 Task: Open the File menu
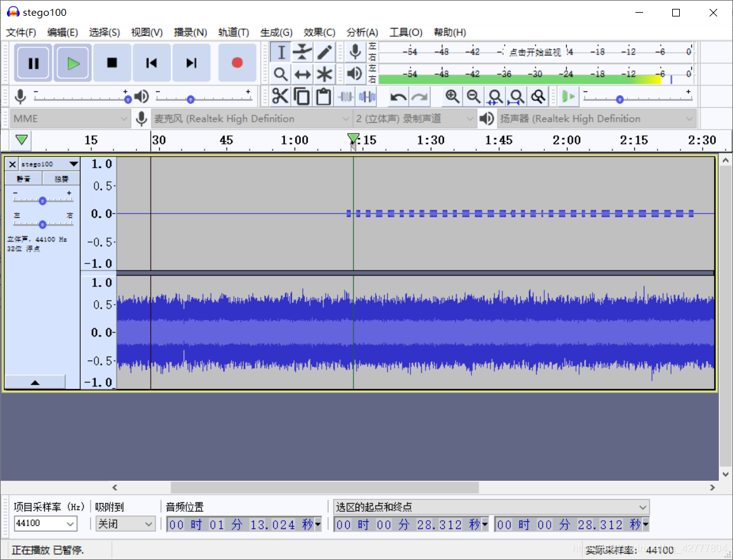point(21,32)
